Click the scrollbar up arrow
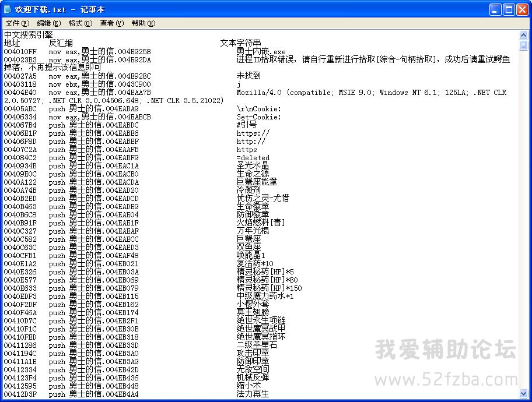The width and height of the screenshot is (532, 402). (x=523, y=35)
